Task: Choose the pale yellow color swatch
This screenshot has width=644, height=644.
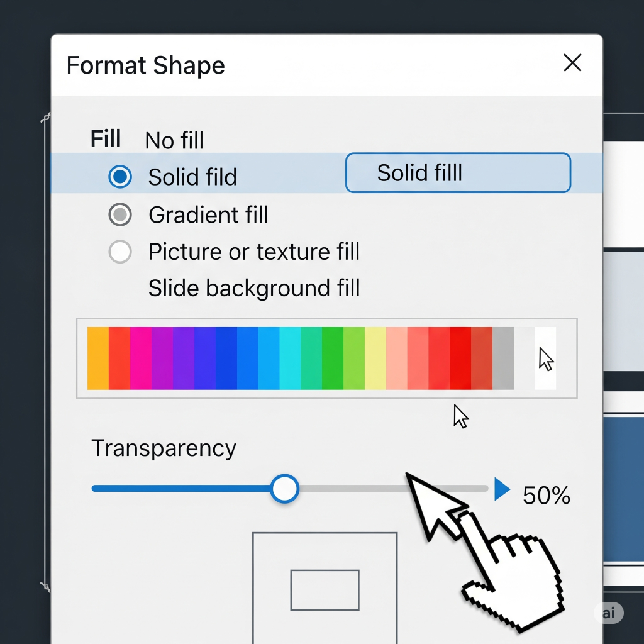Action: (375, 358)
